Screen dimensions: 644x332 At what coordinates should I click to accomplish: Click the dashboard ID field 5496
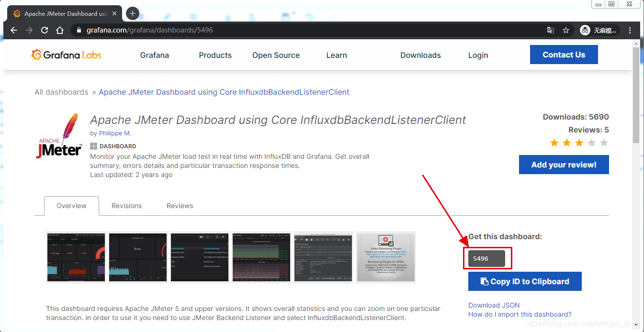[x=486, y=258]
